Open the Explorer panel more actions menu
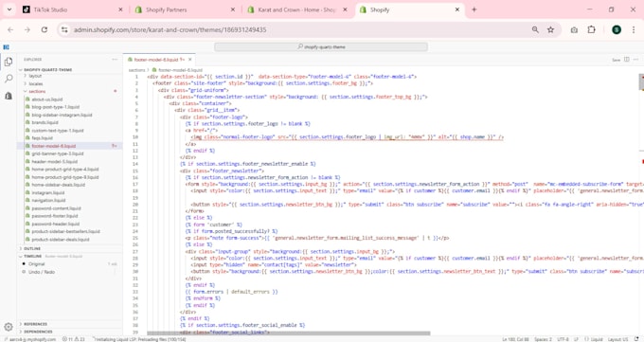The width and height of the screenshot is (644, 342). [115, 60]
